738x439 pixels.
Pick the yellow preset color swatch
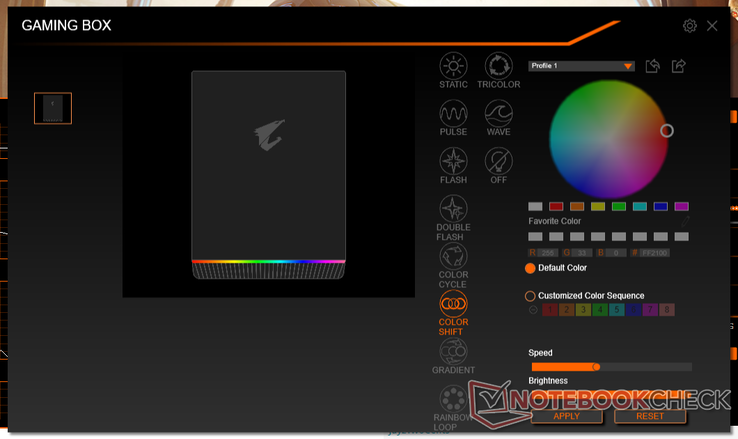click(598, 206)
